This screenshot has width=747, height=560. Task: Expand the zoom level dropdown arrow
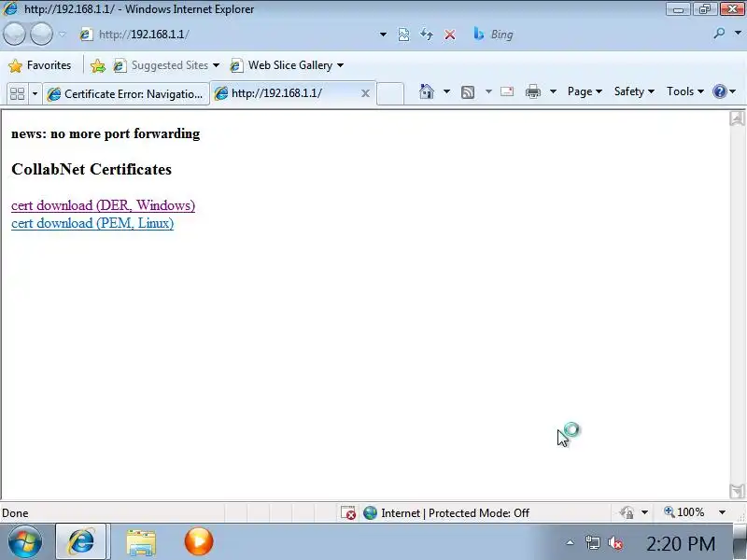(x=722, y=512)
